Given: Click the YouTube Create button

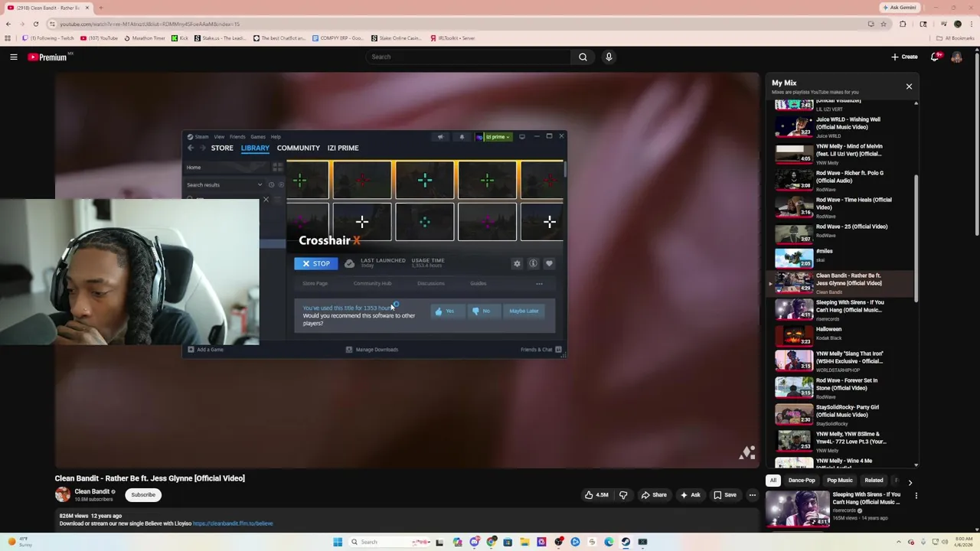Looking at the screenshot, I should 904,57.
